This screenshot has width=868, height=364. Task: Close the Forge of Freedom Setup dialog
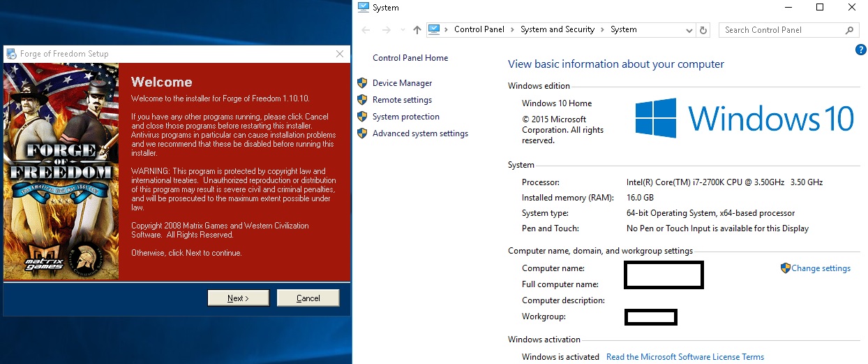(x=340, y=54)
